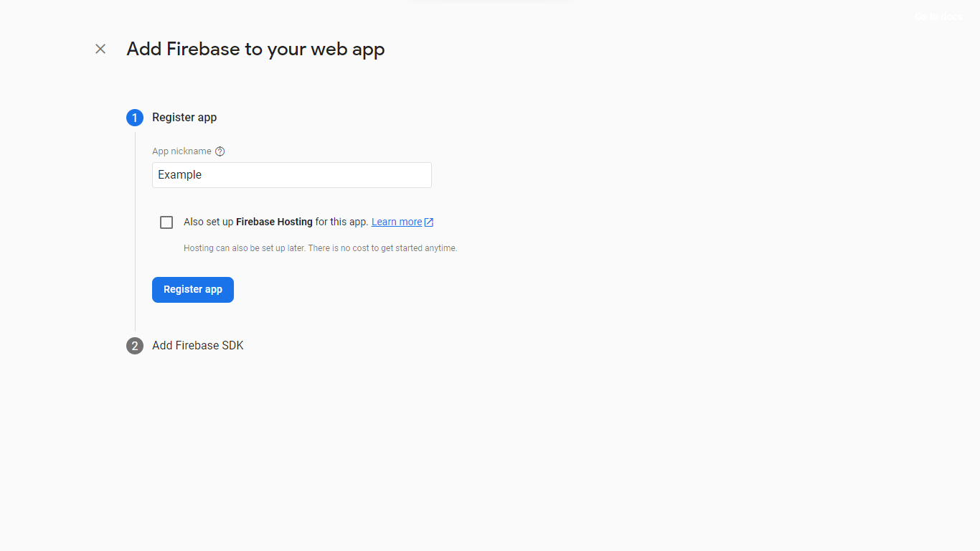Click the 'Hosting can also be set up later' note
The width and height of the screenshot is (980, 551).
320,248
